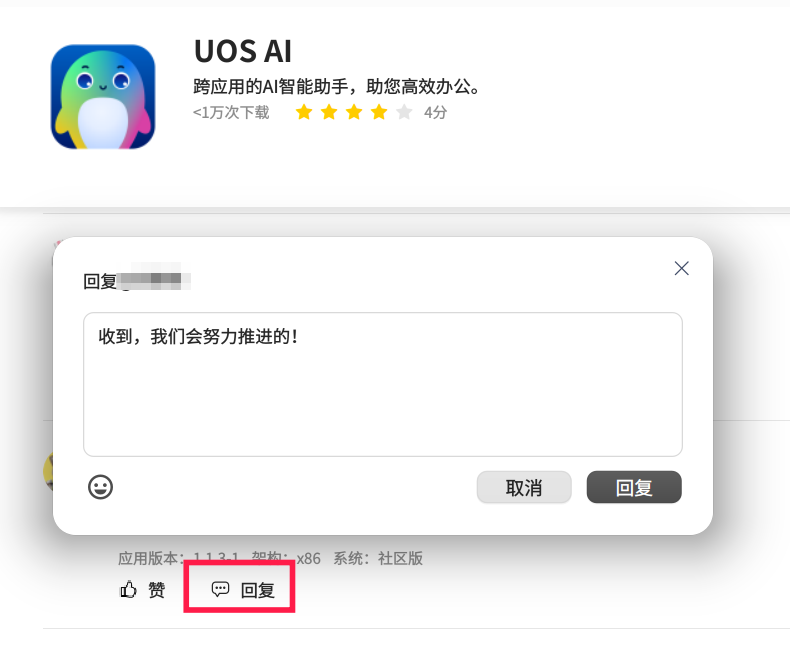Click the 系统: 社区版 label
The image size is (790, 651).
click(378, 558)
